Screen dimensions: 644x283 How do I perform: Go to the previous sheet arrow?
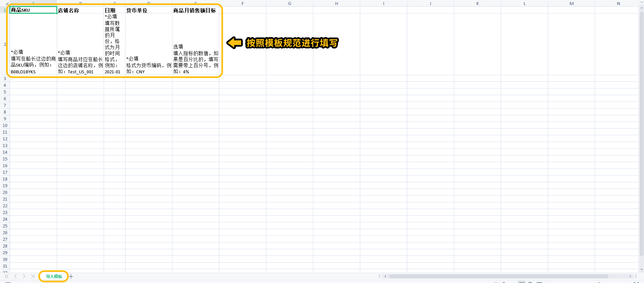coord(15,276)
